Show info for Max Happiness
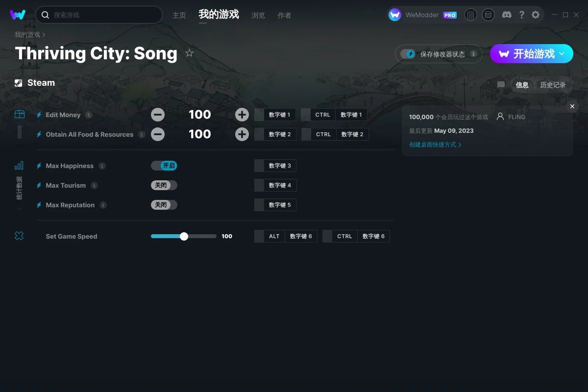Image resolution: width=588 pixels, height=392 pixels. (102, 166)
